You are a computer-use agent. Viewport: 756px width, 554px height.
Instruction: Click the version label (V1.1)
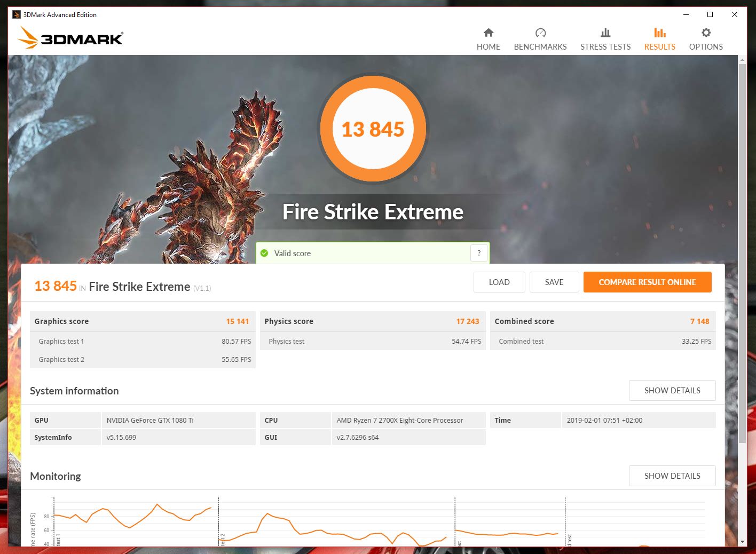[202, 288]
